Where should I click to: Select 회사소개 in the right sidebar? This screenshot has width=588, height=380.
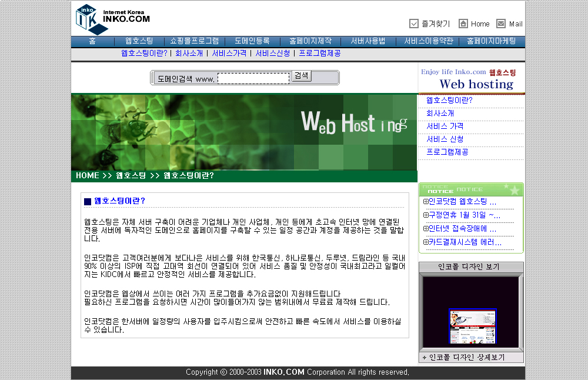pos(440,114)
